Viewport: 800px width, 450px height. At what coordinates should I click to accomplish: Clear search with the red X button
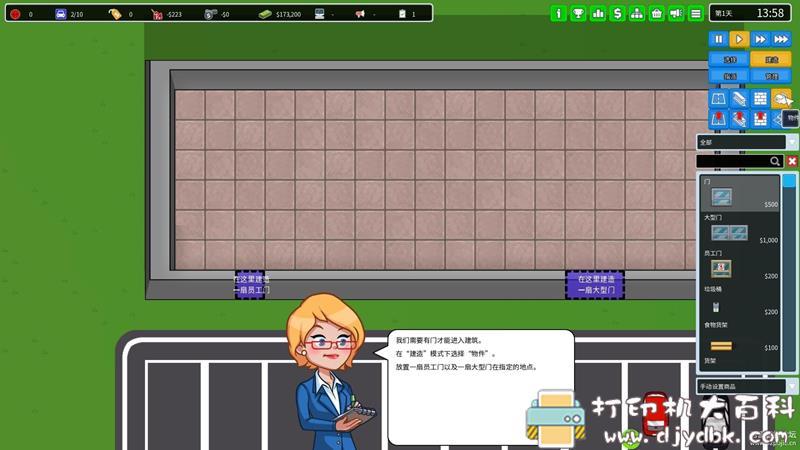[x=792, y=161]
